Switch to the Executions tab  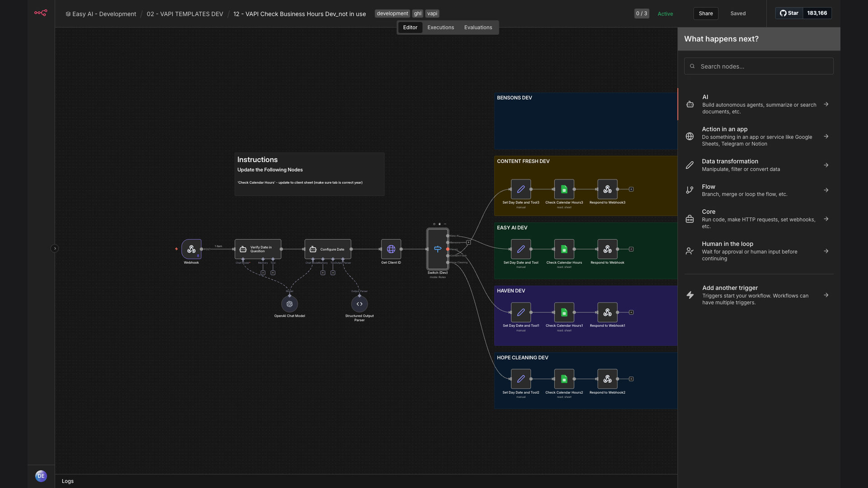point(440,28)
